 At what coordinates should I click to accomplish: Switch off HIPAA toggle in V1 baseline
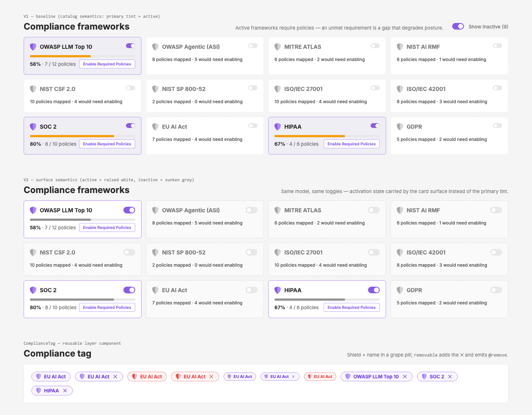click(375, 126)
